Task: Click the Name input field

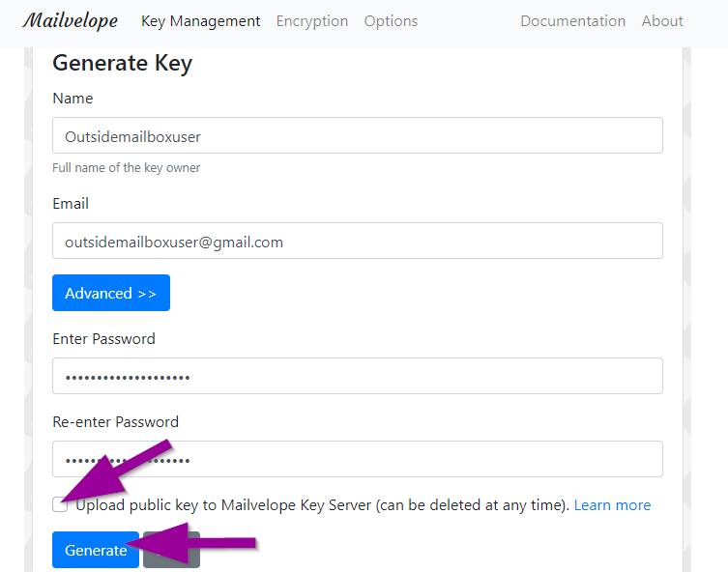Action: pos(358,135)
